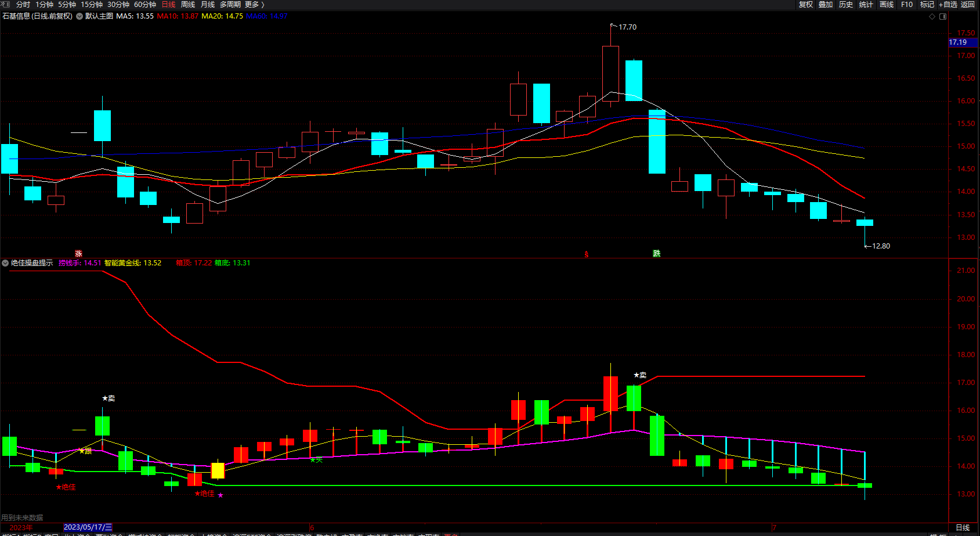The image size is (980, 536).
Task: Click the 标记 mark button
Action: [x=927, y=5]
